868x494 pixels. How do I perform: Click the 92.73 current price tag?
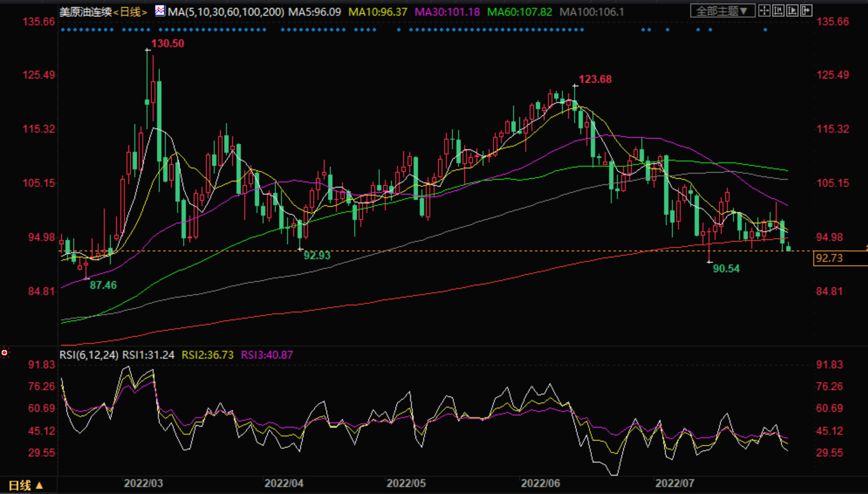tap(830, 258)
